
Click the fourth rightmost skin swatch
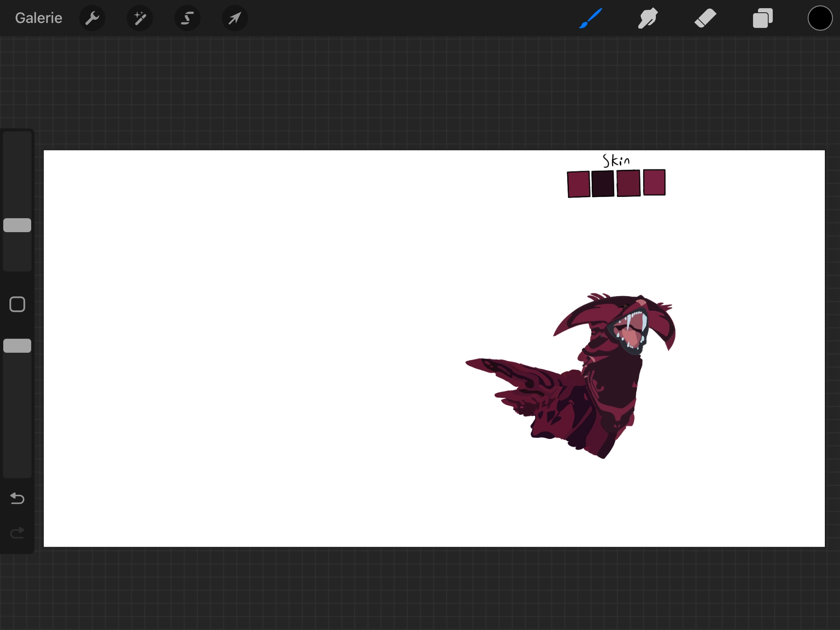pos(654,182)
